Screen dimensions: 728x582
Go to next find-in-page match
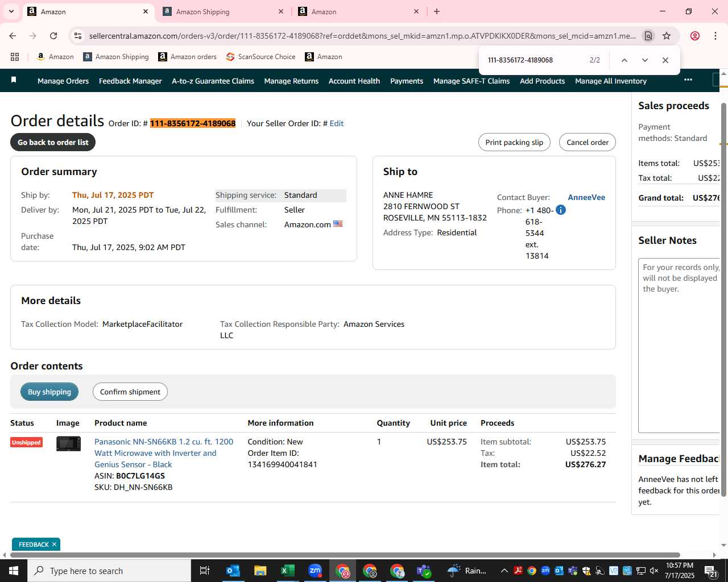[x=645, y=60]
